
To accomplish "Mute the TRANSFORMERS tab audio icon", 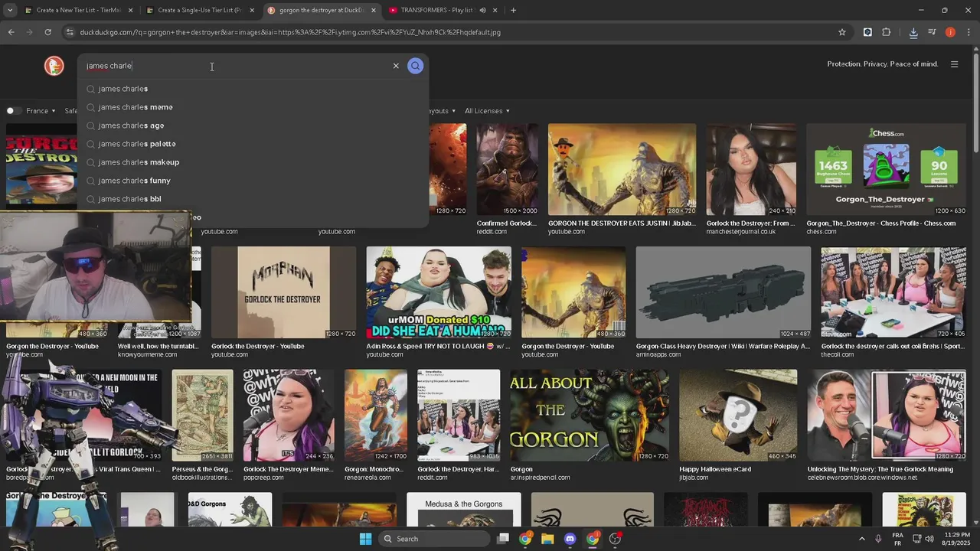I will click(x=482, y=11).
